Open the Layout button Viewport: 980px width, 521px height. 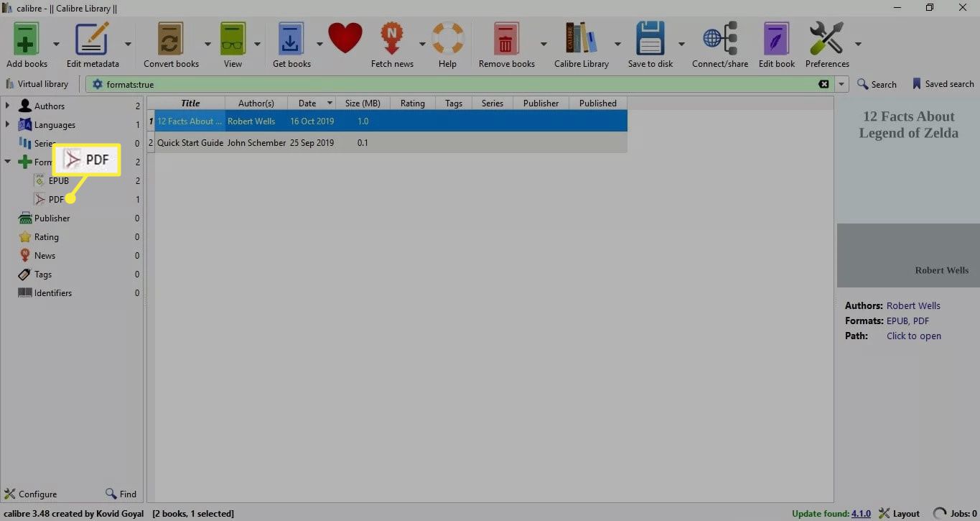(x=899, y=513)
